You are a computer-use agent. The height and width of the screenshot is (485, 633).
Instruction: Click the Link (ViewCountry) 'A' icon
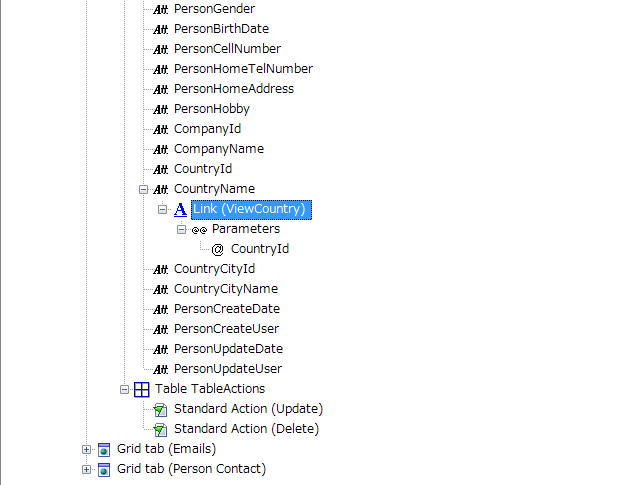pos(180,209)
